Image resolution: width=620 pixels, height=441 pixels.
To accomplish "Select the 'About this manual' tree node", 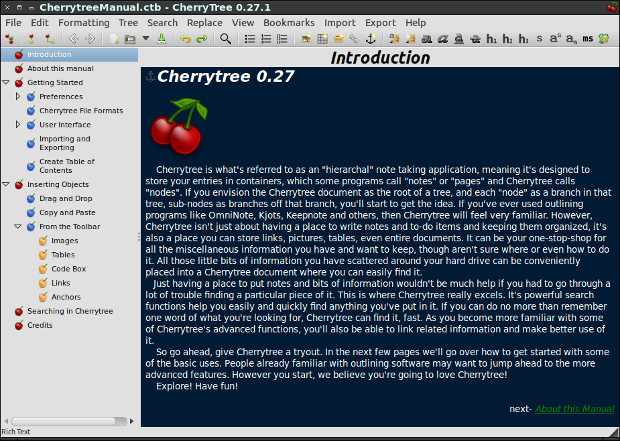I will pyautogui.click(x=60, y=69).
